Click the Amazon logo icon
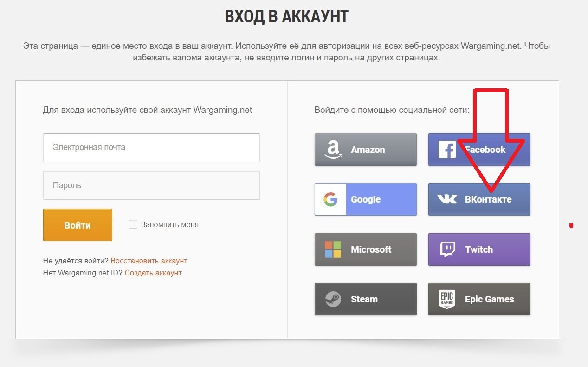The height and width of the screenshot is (367, 588). point(332,150)
